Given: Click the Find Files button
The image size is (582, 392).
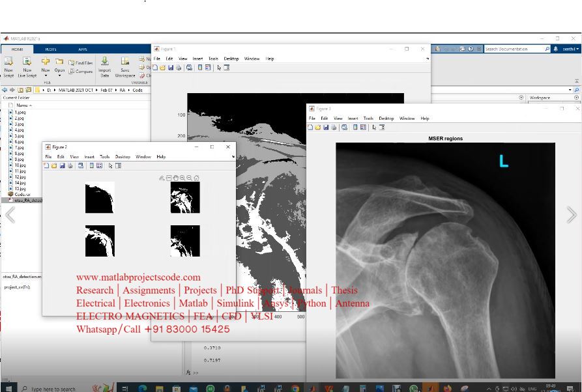Looking at the screenshot, I should [81, 63].
